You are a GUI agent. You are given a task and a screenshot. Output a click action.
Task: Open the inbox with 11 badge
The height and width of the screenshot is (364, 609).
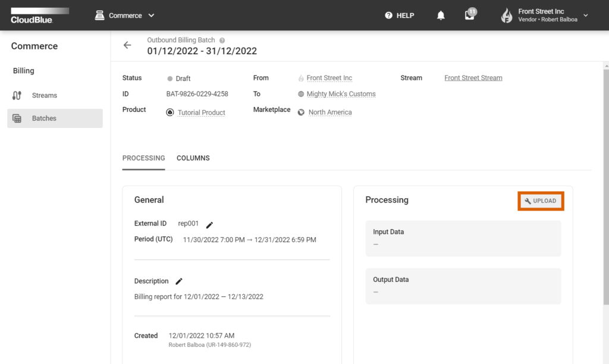pyautogui.click(x=470, y=15)
